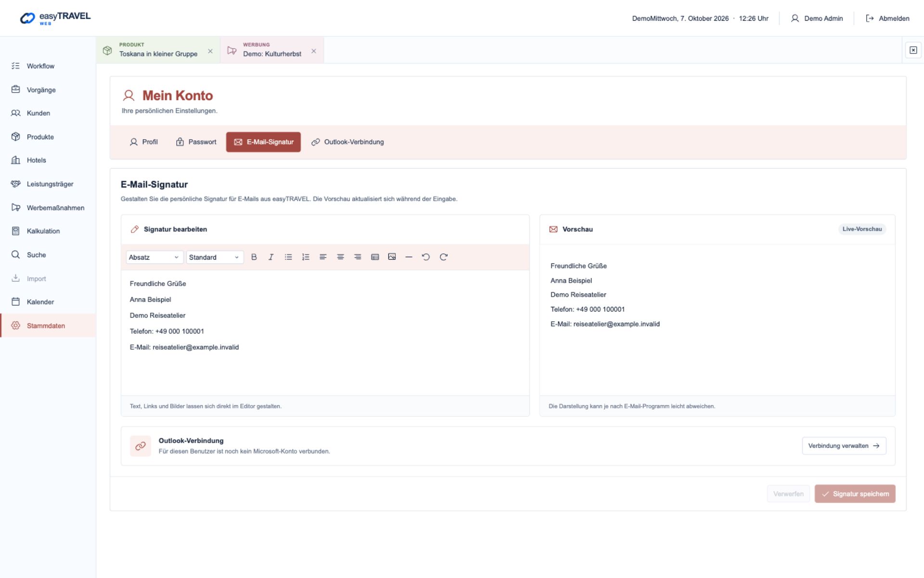Open the Outlook-Verbindung tab
The image size is (924, 578).
347,142
